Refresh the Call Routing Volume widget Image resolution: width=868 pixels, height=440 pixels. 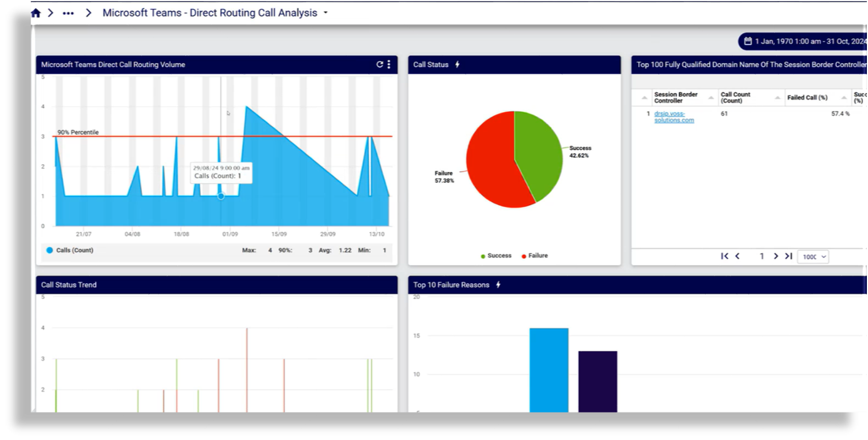(379, 64)
